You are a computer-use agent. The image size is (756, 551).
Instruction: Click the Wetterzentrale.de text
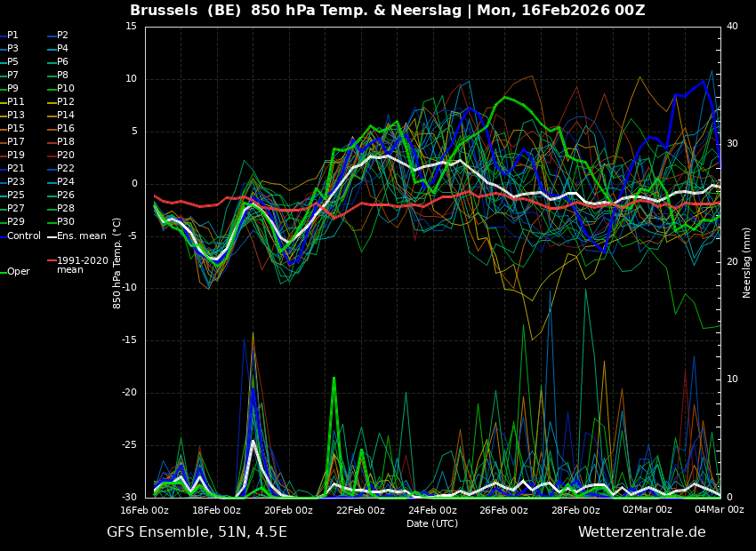click(641, 531)
